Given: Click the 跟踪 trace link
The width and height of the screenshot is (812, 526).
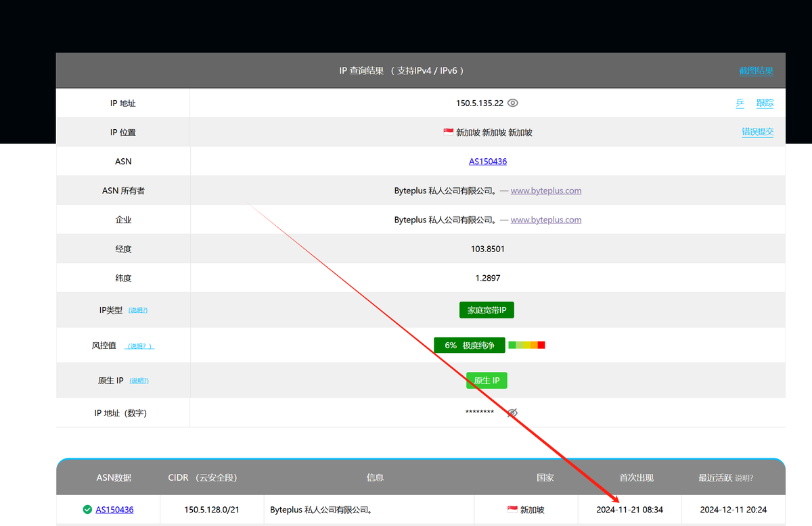Looking at the screenshot, I should pyautogui.click(x=765, y=103).
